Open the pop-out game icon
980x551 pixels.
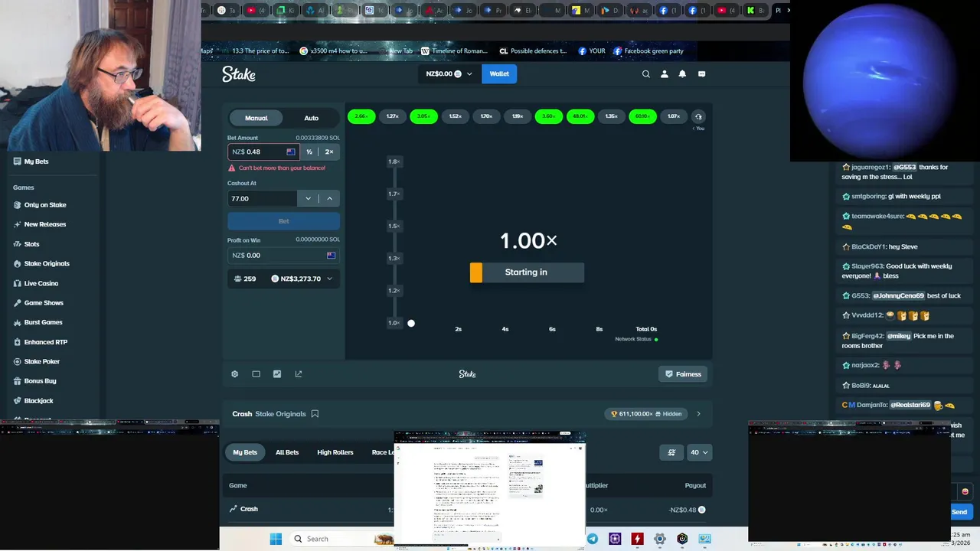[x=299, y=374]
